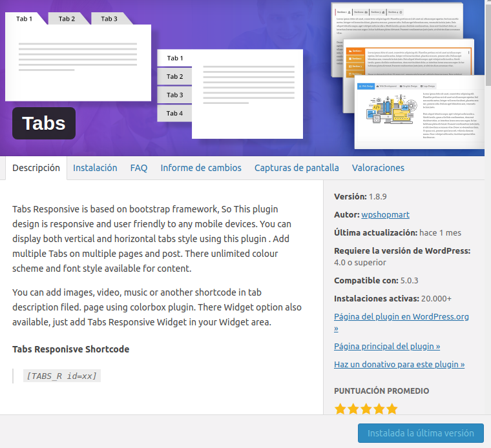Image resolution: width=491 pixels, height=448 pixels.
Task: Visit Página del plugin en WordPress.org
Action: [x=401, y=317]
